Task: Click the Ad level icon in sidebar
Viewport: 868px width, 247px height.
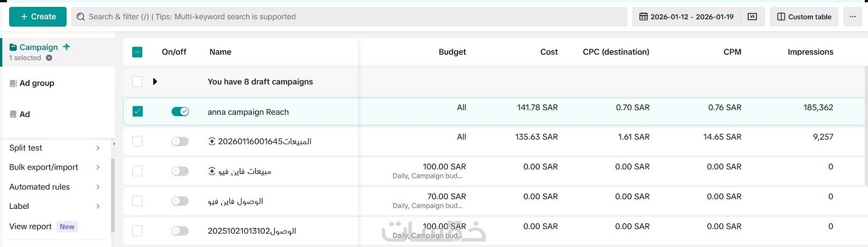Action: (x=13, y=114)
